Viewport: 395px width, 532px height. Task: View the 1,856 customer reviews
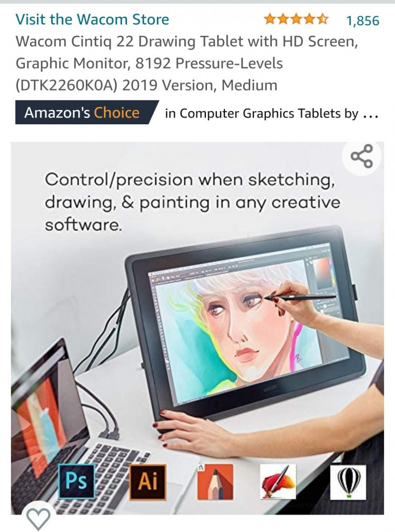pyautogui.click(x=362, y=21)
